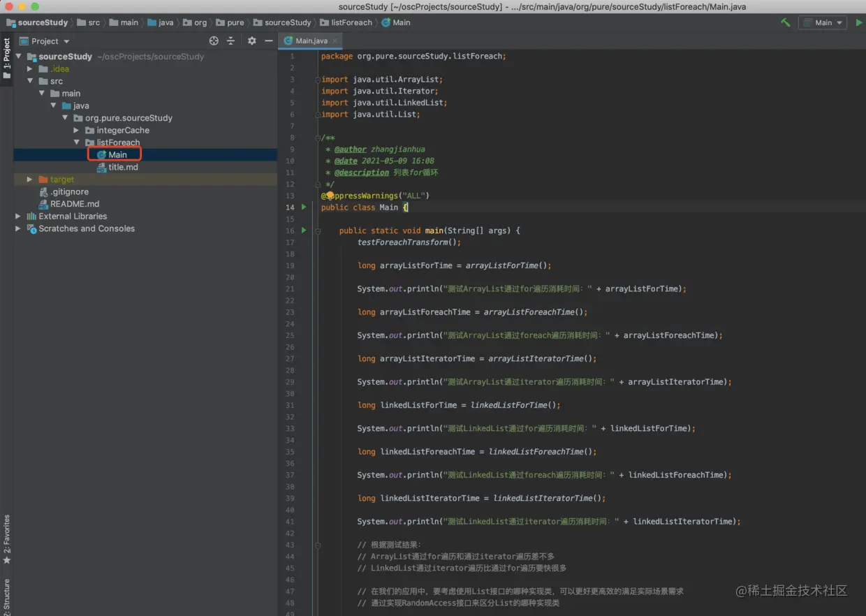Viewport: 866px width, 616px height.
Task: Expand the target folder
Action: pos(30,179)
